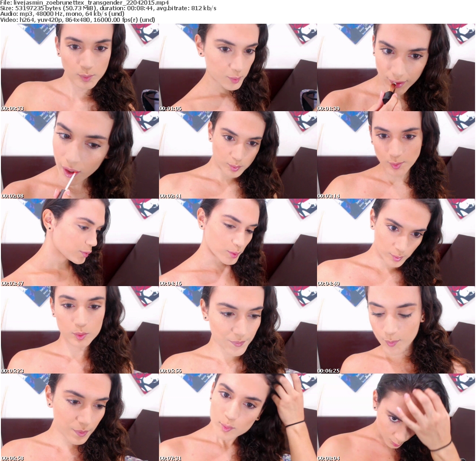476x461 pixels.
Task: Choose the frame stamped 00:04:16
Action: [x=238, y=242]
